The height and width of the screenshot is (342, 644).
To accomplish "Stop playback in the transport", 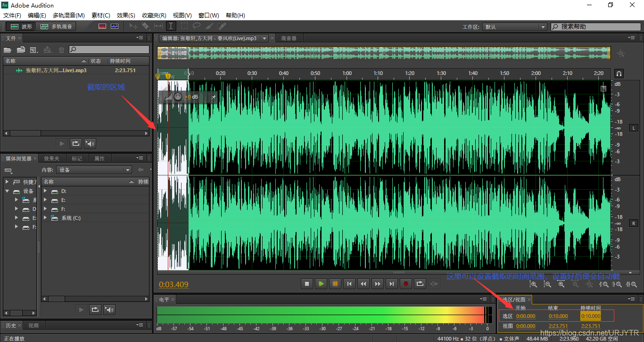I will coord(307,284).
